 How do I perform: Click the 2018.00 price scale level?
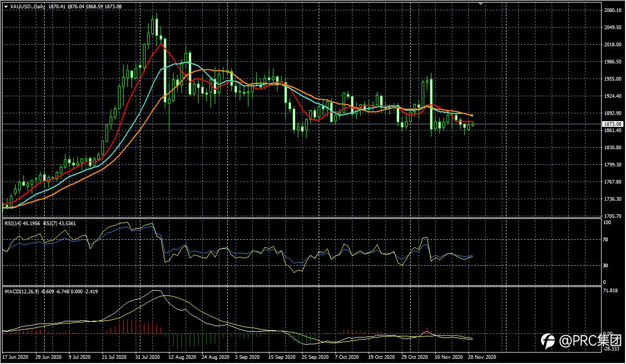click(612, 45)
